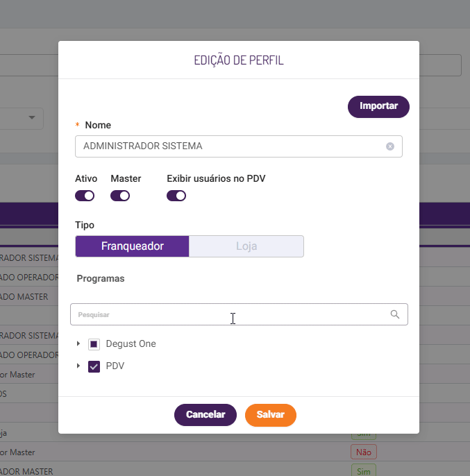Click the search magnifier icon in Programas

coord(395,314)
